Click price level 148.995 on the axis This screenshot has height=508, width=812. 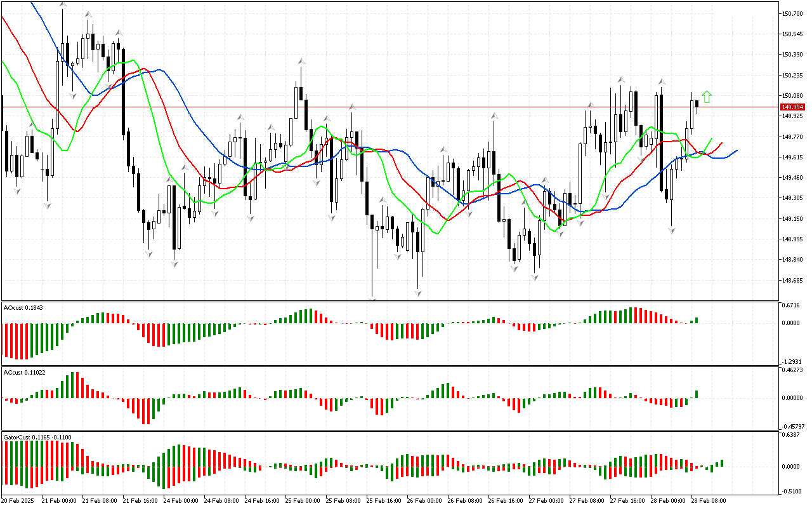(x=793, y=239)
